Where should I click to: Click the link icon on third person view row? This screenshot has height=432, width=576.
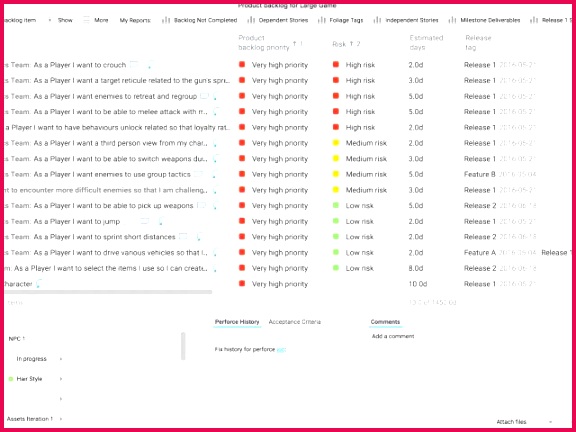click(215, 144)
